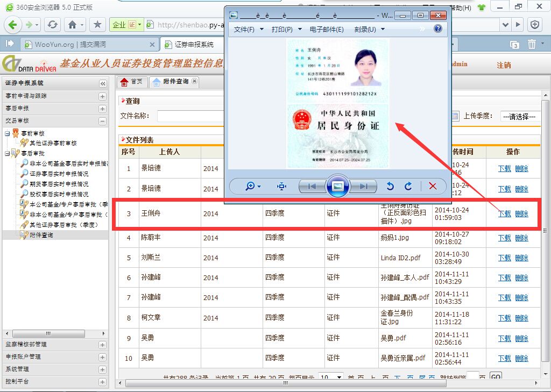Collapse the 证券申报系统 sidebar panel
This screenshot has height=392, width=551.
103,83
